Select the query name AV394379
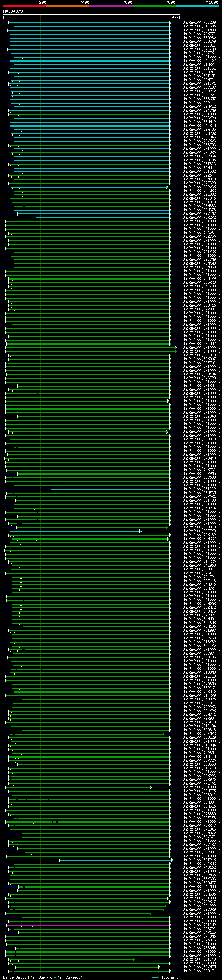The image size is (222, 980). click(x=13, y=11)
